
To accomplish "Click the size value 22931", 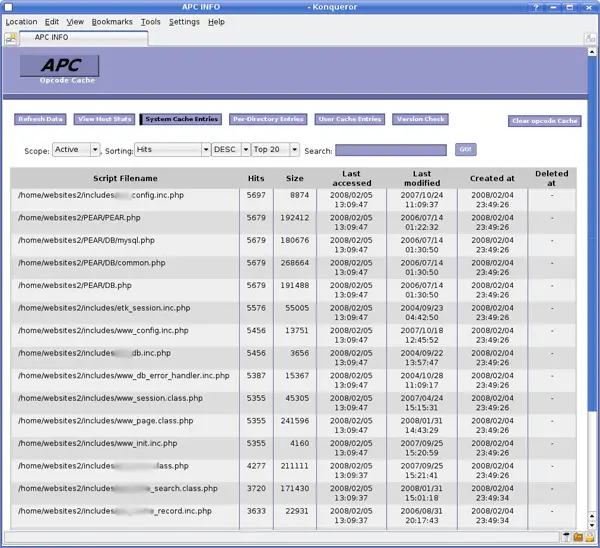I will [x=297, y=511].
